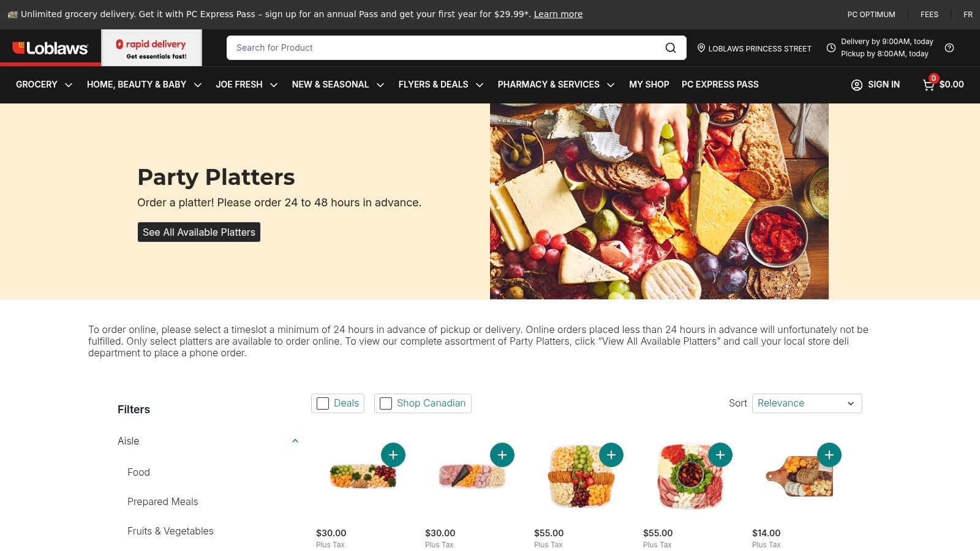This screenshot has width=980, height=551.
Task: Open the Sort by Relevance dropdown
Action: click(807, 403)
